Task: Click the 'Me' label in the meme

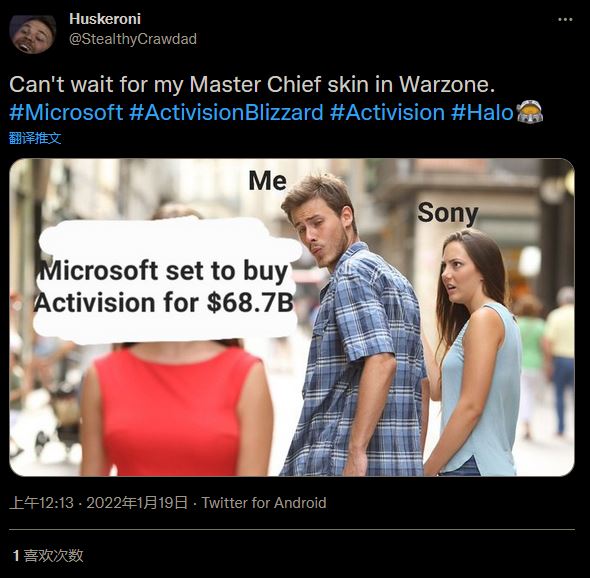Action: coord(268,181)
